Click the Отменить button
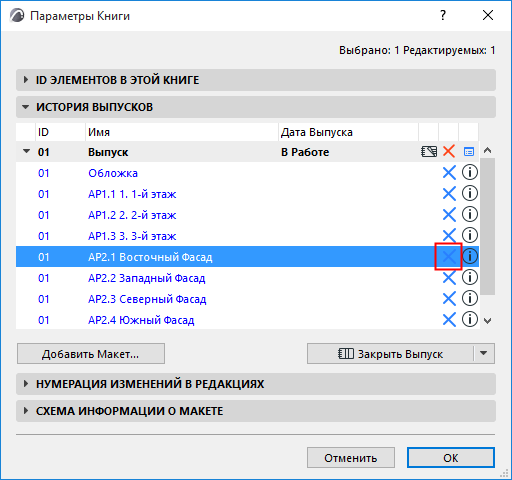Image resolution: width=512 pixels, height=480 pixels. [351, 458]
